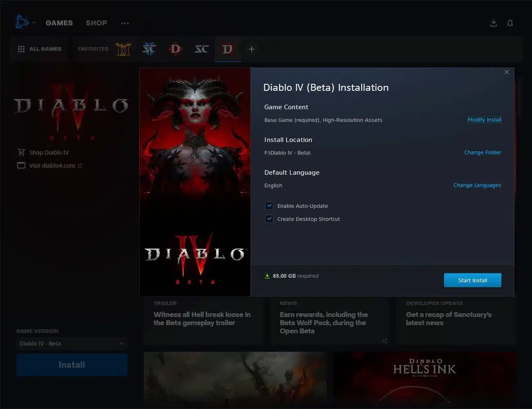Viewport: 532px width, 409px height.
Task: Select Diablo II Resurrected favorite icon
Action: point(123,49)
